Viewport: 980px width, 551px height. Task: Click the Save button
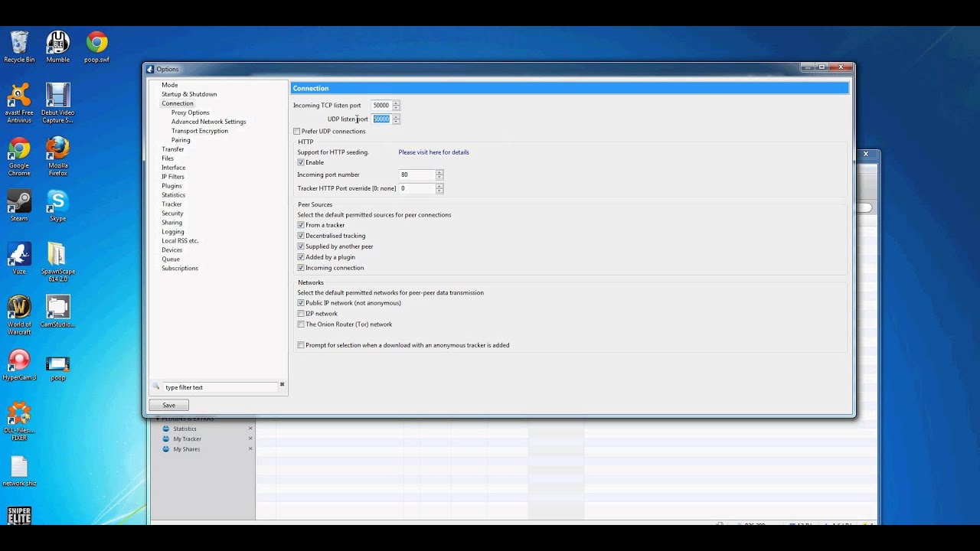[168, 405]
